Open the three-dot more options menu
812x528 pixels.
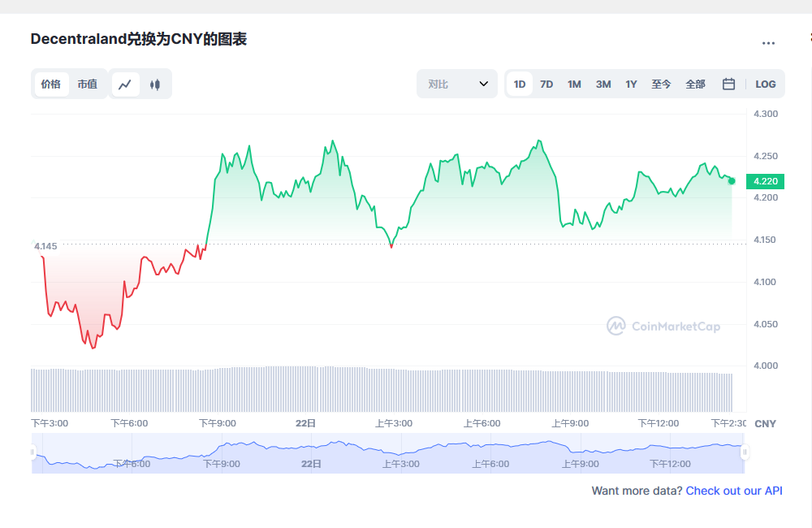pyautogui.click(x=768, y=43)
